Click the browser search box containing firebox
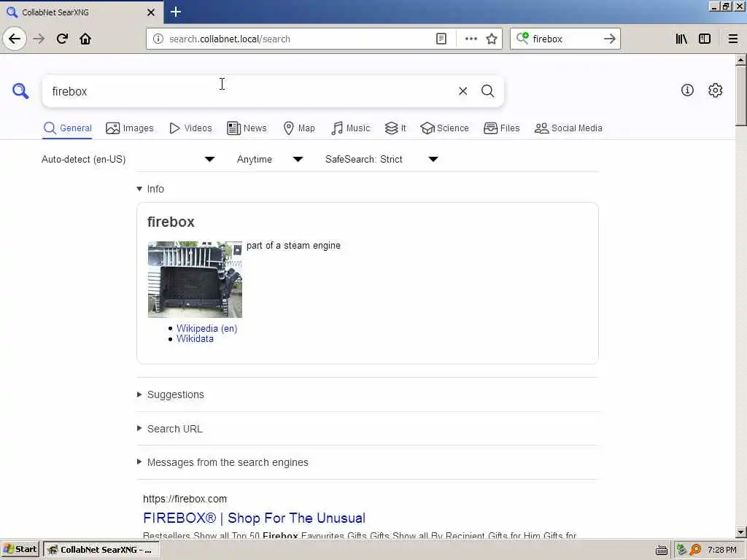Screen dimensions: 747x560 click(x=565, y=39)
